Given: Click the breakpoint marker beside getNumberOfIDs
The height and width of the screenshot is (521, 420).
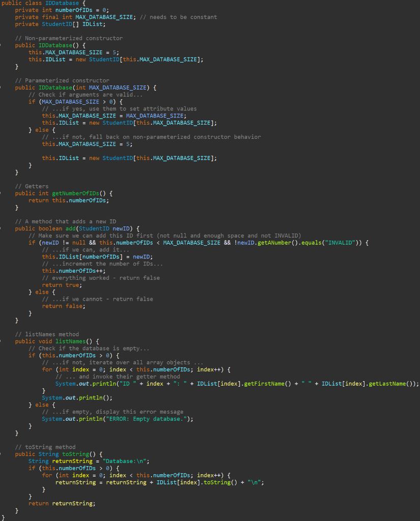Looking at the screenshot, I should [x=3, y=193].
